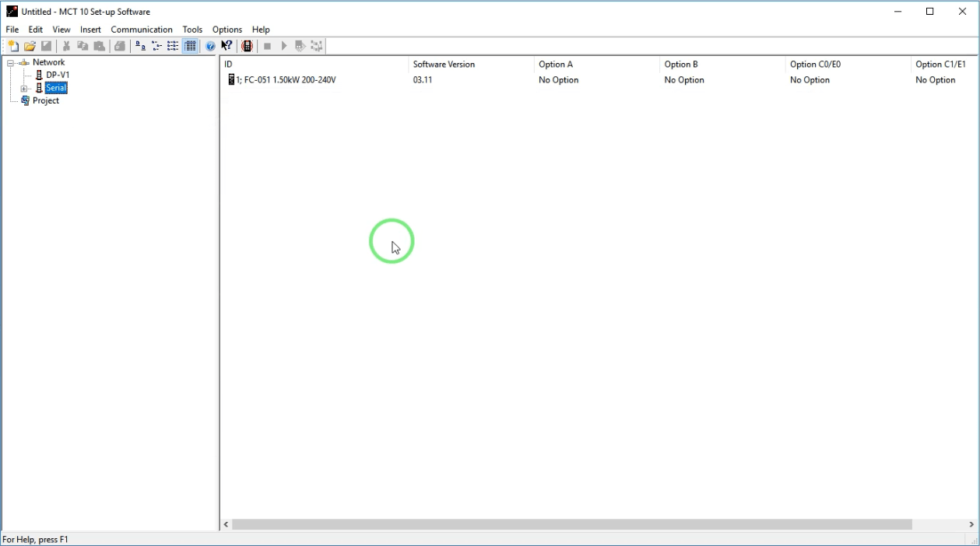Select the FC-051 1.50kW drive entry
Image resolution: width=980 pixels, height=546 pixels.
tap(285, 80)
